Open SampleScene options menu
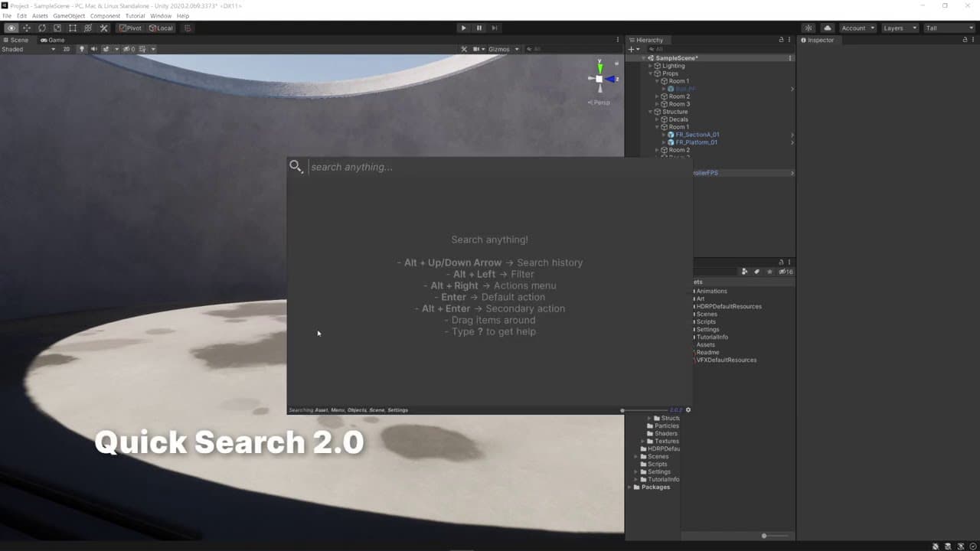 coord(790,58)
